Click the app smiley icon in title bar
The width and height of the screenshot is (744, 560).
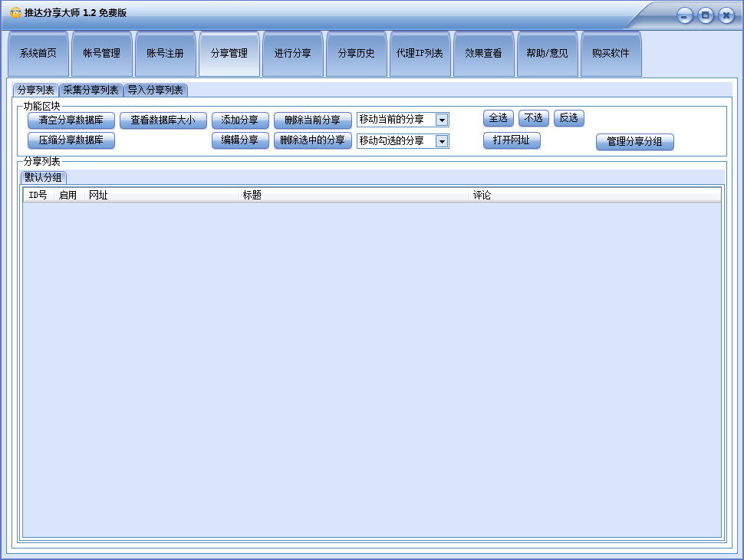[15, 13]
